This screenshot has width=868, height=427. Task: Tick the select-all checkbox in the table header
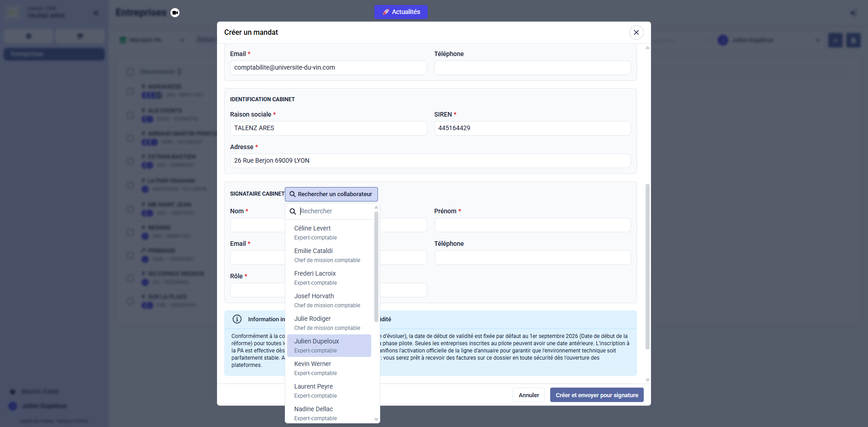[130, 72]
